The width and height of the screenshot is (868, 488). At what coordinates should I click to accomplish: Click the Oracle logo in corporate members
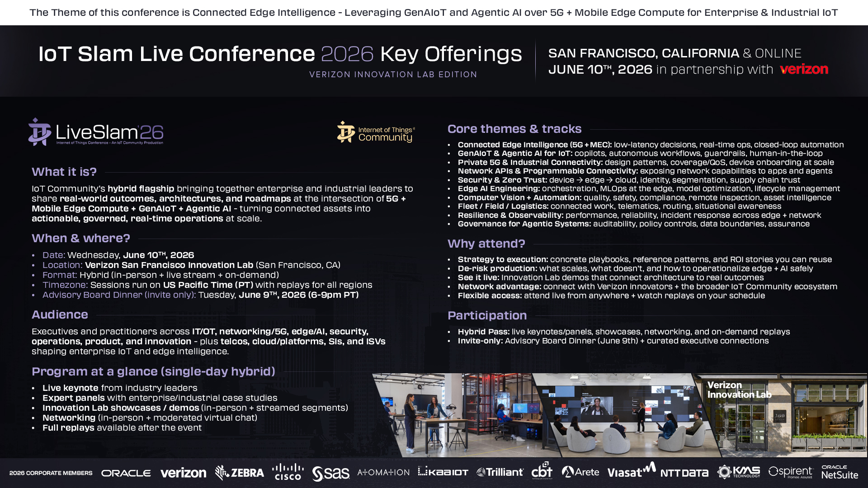click(126, 473)
